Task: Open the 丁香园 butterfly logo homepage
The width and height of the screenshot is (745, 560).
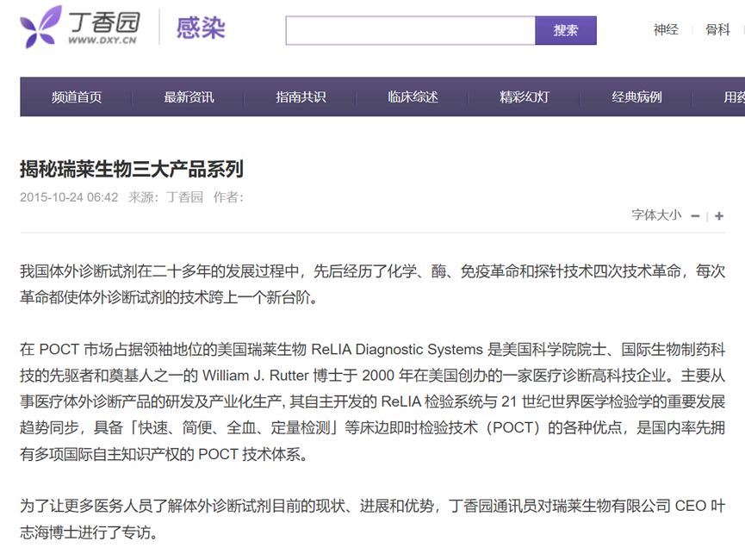Action: [80, 27]
